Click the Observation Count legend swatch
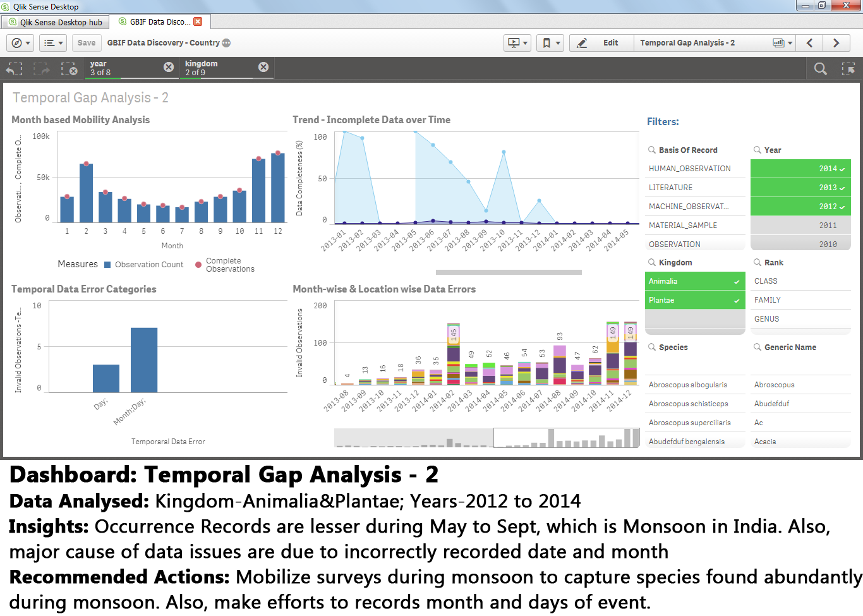863x616 pixels. pyautogui.click(x=107, y=265)
